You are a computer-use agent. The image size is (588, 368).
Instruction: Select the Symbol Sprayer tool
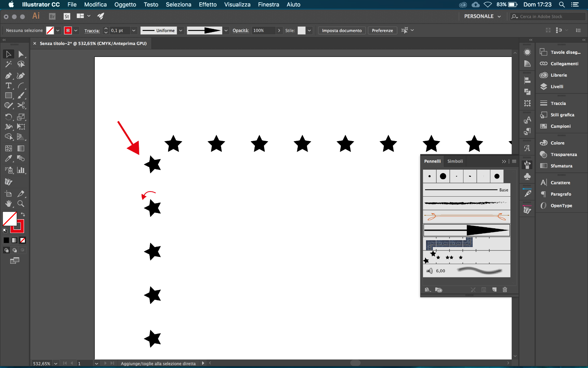(9, 170)
